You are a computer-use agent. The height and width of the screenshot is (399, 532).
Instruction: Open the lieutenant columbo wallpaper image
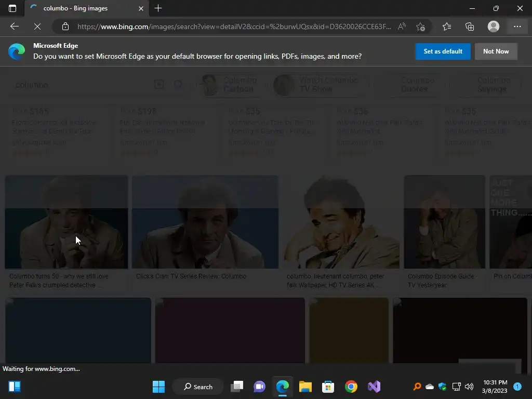pos(341,222)
